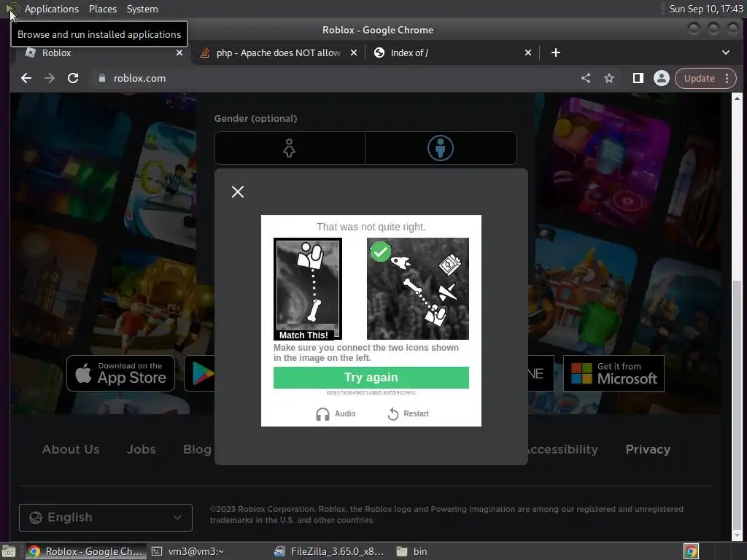The height and width of the screenshot is (560, 747).
Task: Open Chrome side panel icon
Action: (x=638, y=78)
